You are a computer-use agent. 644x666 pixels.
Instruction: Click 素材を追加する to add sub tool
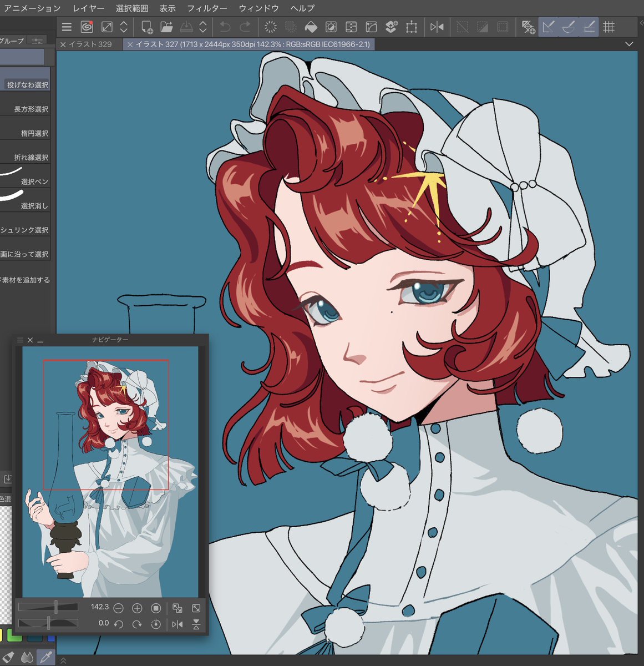click(x=25, y=280)
